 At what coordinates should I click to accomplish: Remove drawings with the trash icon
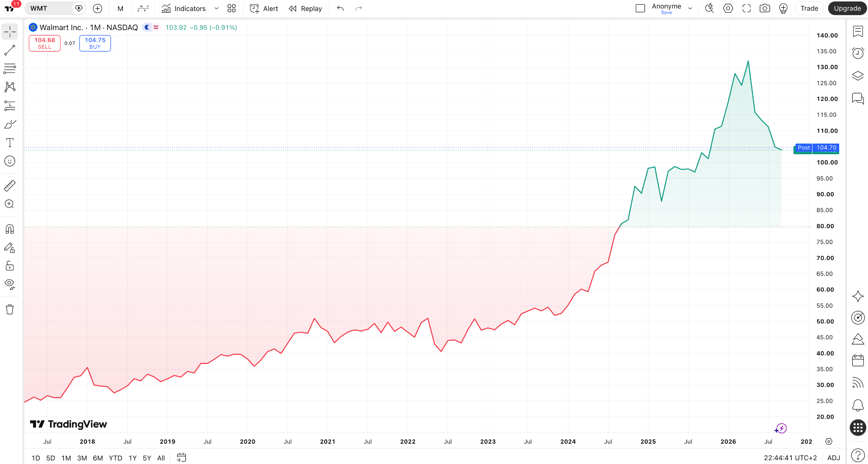point(10,309)
